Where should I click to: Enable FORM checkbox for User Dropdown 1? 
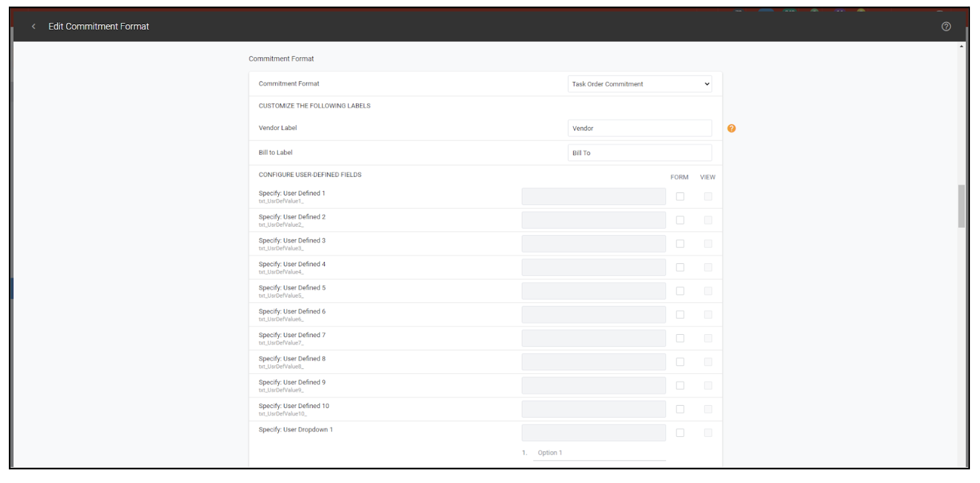tap(680, 433)
